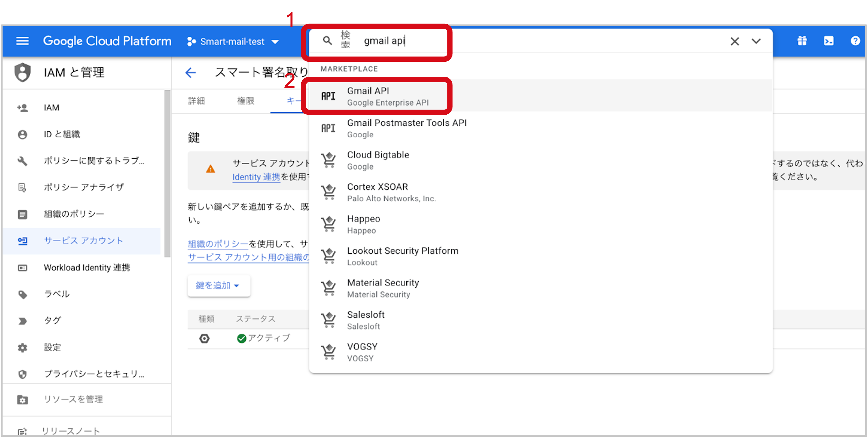Click the sidebar vertical scrollbar
The width and height of the screenshot is (868, 437).
click(x=167, y=173)
